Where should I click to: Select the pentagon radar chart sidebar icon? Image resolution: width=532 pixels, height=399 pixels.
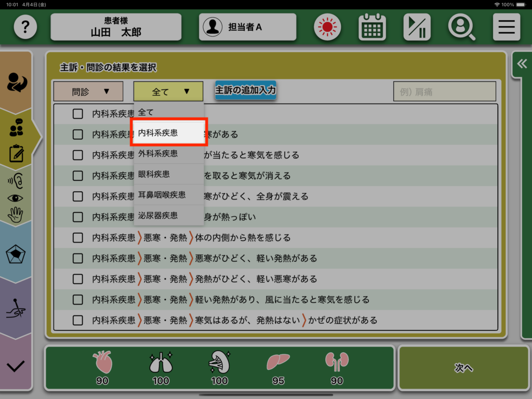[x=16, y=255]
